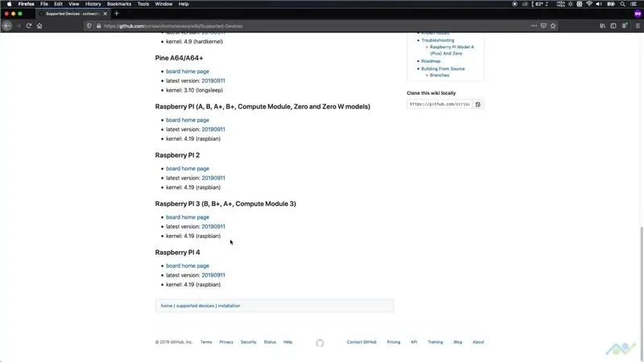Open the footer supported devices link
Screen dimensions: 644x362
pos(195,306)
